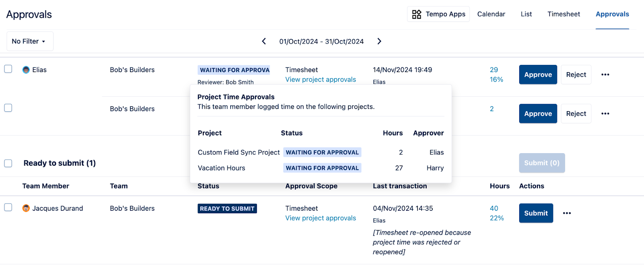644x270 pixels.
Task: Submit Jacques Durand's timesheet
Action: pyautogui.click(x=536, y=213)
